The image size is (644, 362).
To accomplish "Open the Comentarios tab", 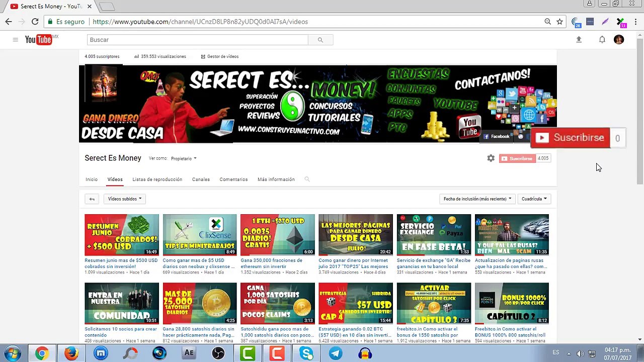I will [x=233, y=179].
